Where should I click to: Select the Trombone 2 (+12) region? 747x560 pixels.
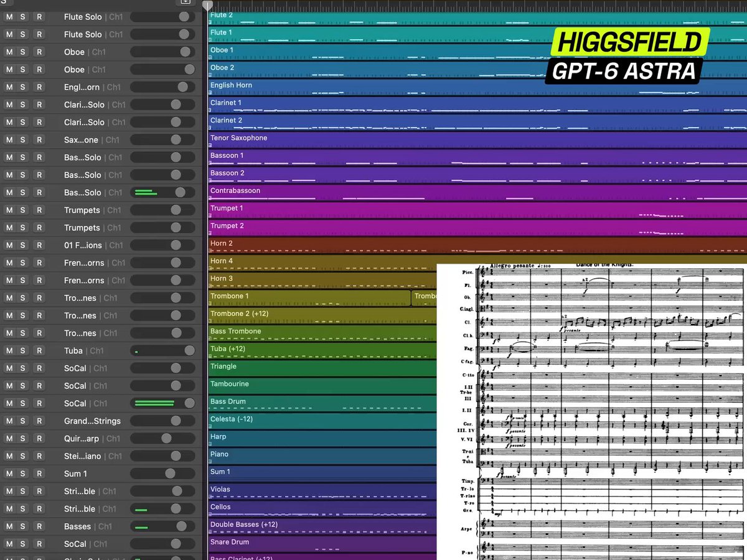(x=322, y=315)
